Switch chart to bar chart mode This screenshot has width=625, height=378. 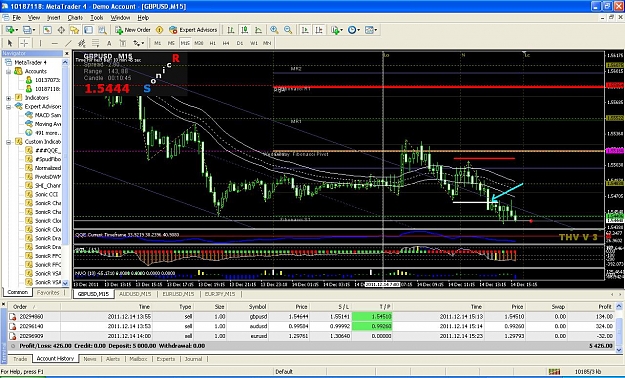click(x=231, y=30)
